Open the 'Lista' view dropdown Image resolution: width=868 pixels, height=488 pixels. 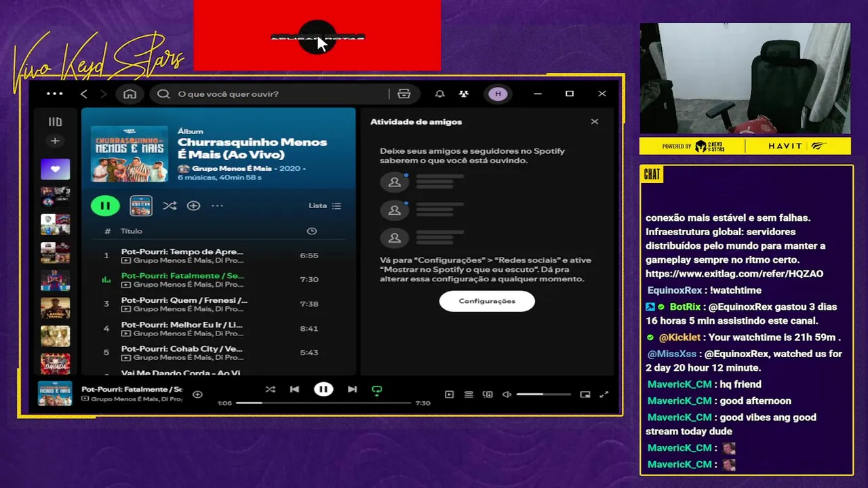[x=325, y=205]
